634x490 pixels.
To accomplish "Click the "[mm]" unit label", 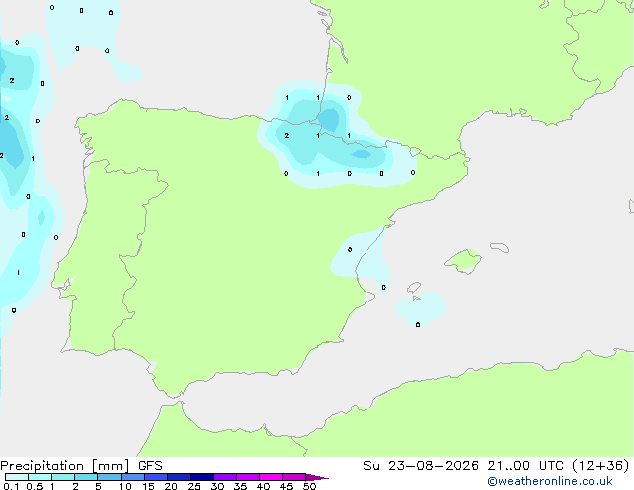I will [110, 466].
